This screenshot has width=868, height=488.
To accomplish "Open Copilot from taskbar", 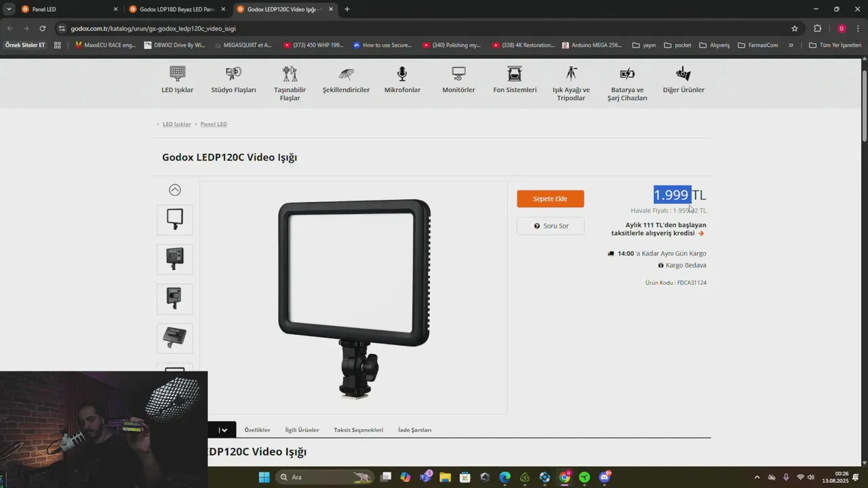I will coord(406,477).
